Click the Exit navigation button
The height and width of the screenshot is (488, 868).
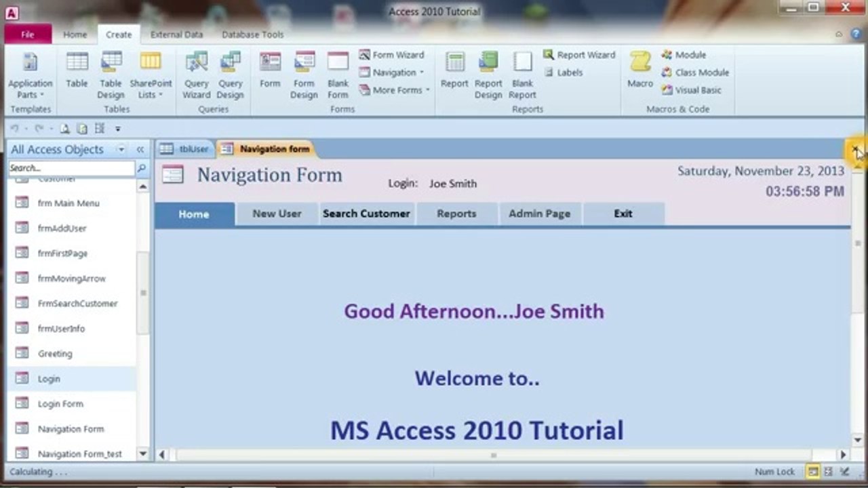click(x=623, y=213)
